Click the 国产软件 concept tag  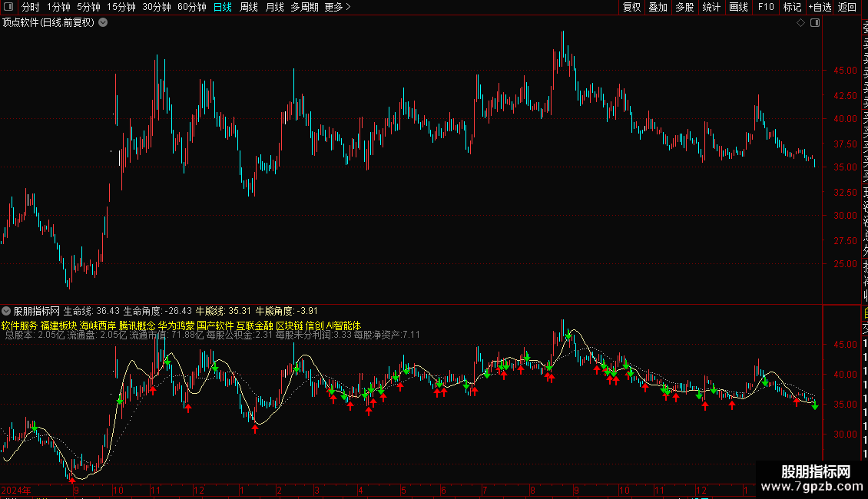(x=215, y=326)
